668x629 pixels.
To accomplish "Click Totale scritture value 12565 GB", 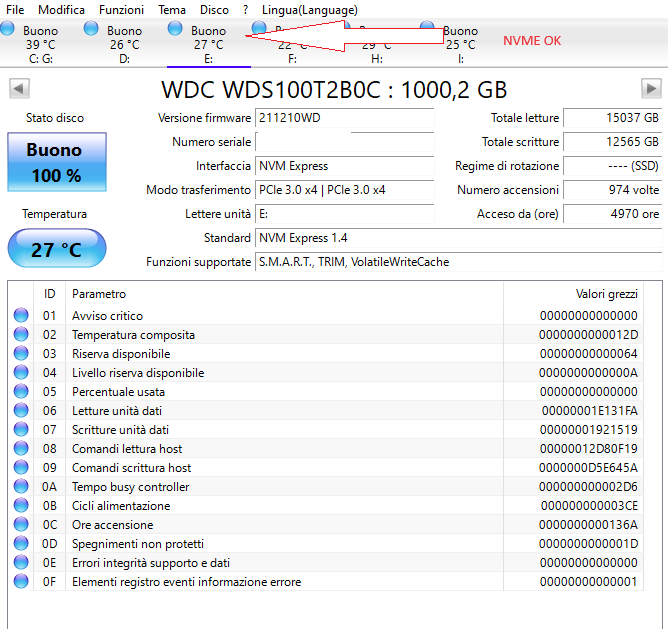I will tap(613, 142).
